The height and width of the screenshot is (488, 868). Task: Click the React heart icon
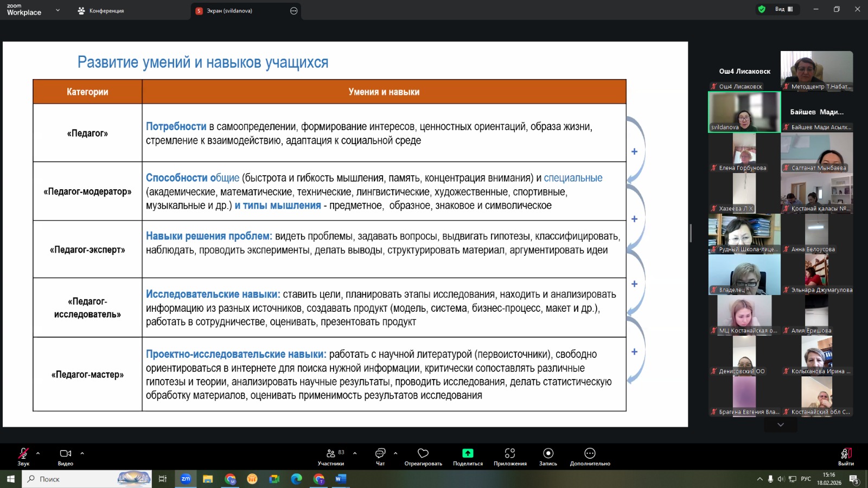click(x=423, y=453)
